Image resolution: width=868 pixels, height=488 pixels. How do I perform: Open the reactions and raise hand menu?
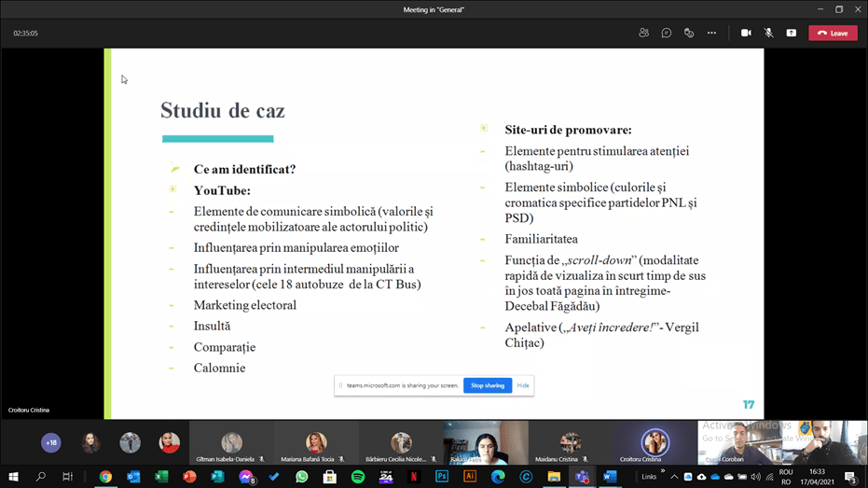pos(689,33)
